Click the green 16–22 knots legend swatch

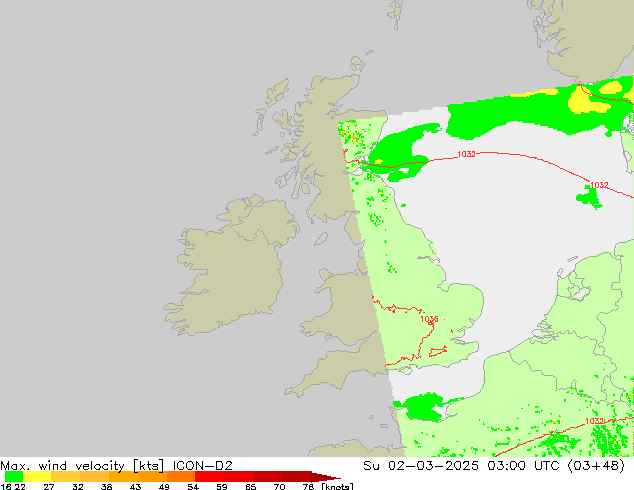pos(14,476)
